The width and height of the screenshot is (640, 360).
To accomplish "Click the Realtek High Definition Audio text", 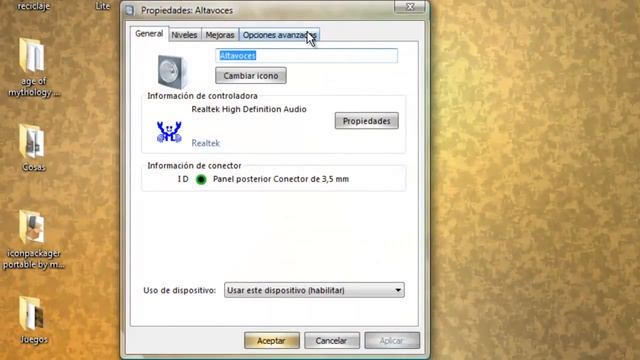I will click(x=249, y=109).
